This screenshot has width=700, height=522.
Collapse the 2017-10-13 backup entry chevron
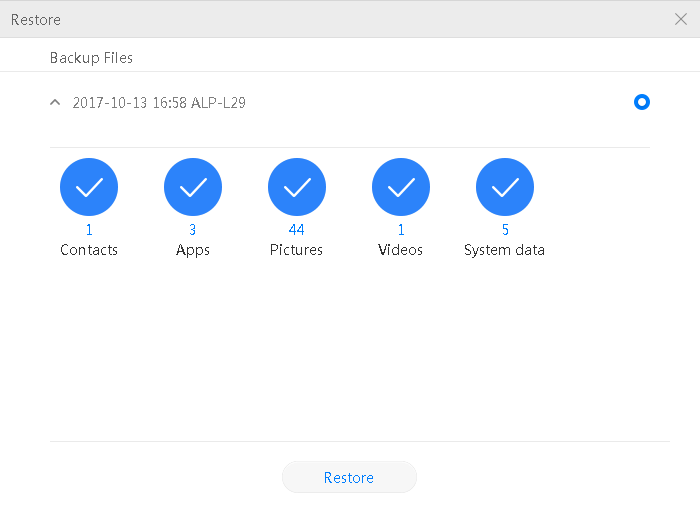(x=55, y=103)
